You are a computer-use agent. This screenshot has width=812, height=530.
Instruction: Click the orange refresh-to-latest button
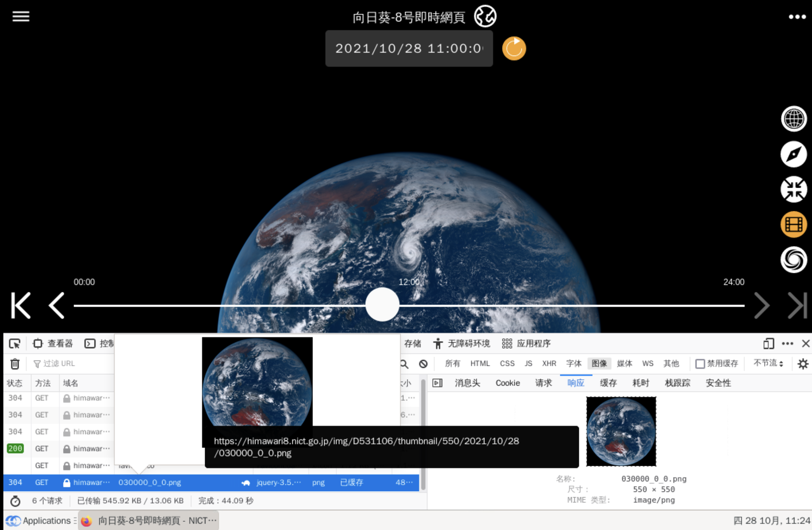pyautogui.click(x=514, y=49)
